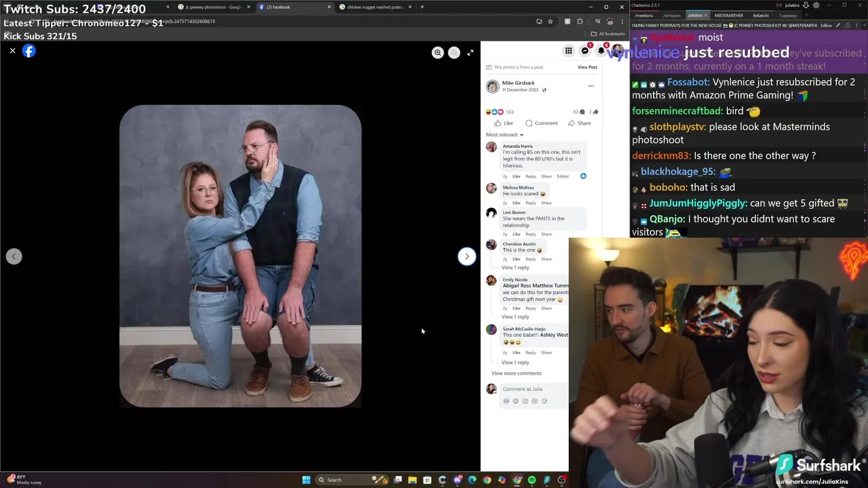The height and width of the screenshot is (488, 868).
Task: Open post options three-dot menu
Action: point(591,86)
